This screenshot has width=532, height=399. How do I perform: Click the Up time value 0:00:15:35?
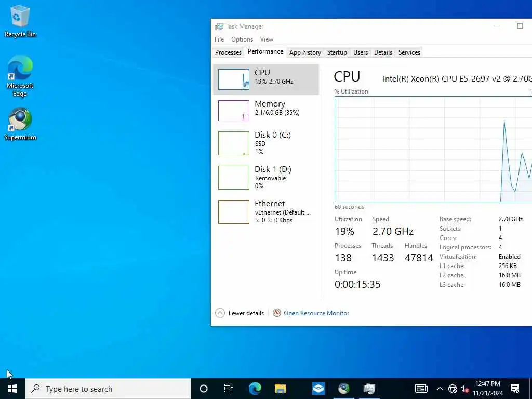click(357, 284)
